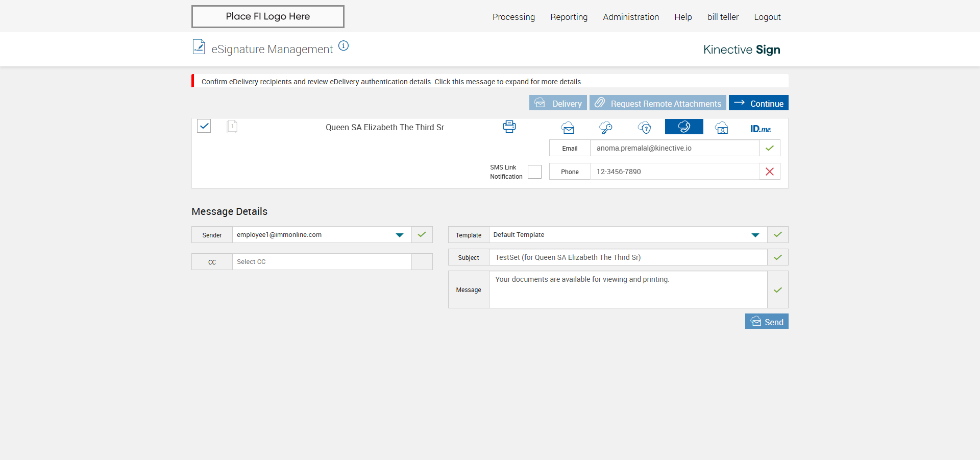Click into the Phone number field
Image resolution: width=980 pixels, height=460 pixels.
(674, 172)
